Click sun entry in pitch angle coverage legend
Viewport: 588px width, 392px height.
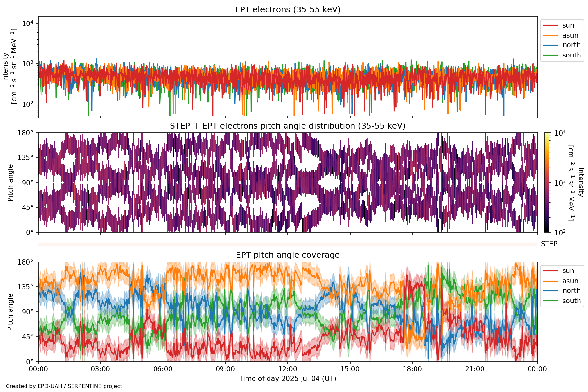coord(568,271)
